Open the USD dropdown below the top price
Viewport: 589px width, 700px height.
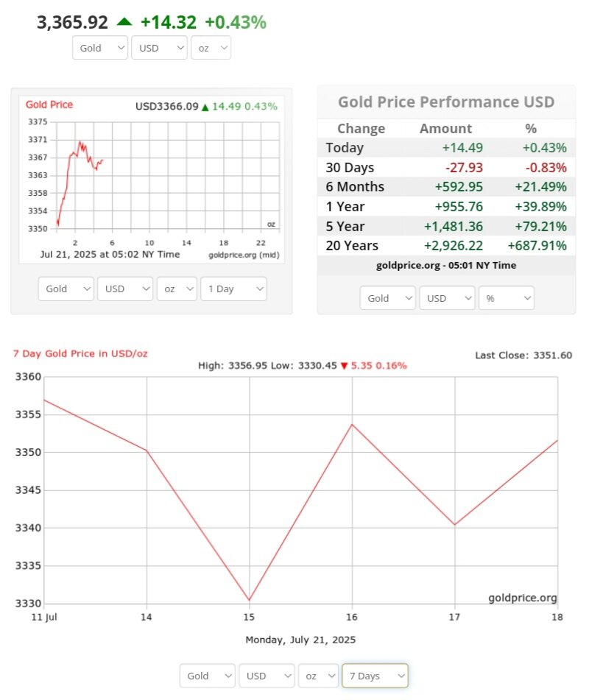pyautogui.click(x=159, y=48)
